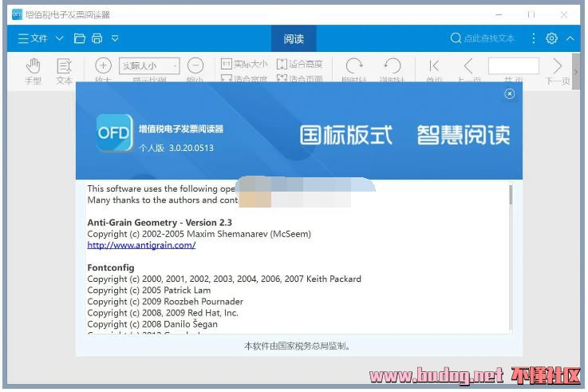588x392 pixels.
Task: Open the 文件 menu
Action: pos(33,38)
